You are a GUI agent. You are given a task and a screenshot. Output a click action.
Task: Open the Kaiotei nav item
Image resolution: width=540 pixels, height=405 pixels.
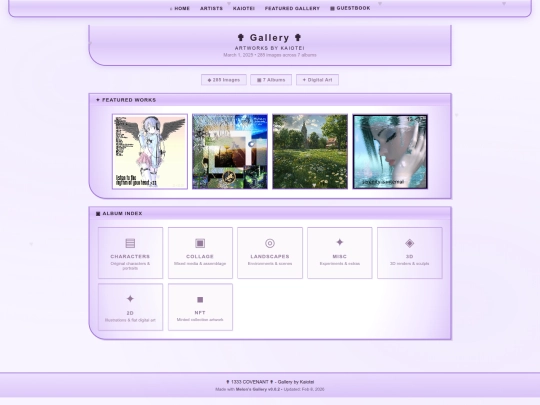coord(244,8)
